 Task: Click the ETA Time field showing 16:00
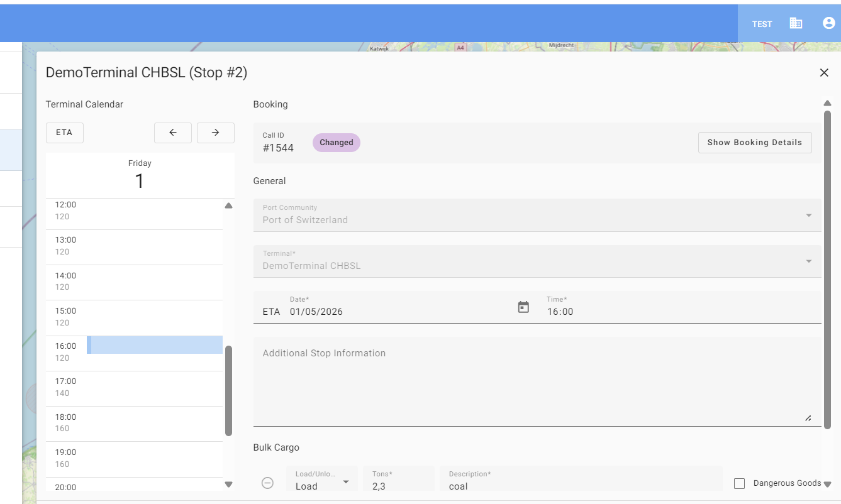[x=679, y=311]
